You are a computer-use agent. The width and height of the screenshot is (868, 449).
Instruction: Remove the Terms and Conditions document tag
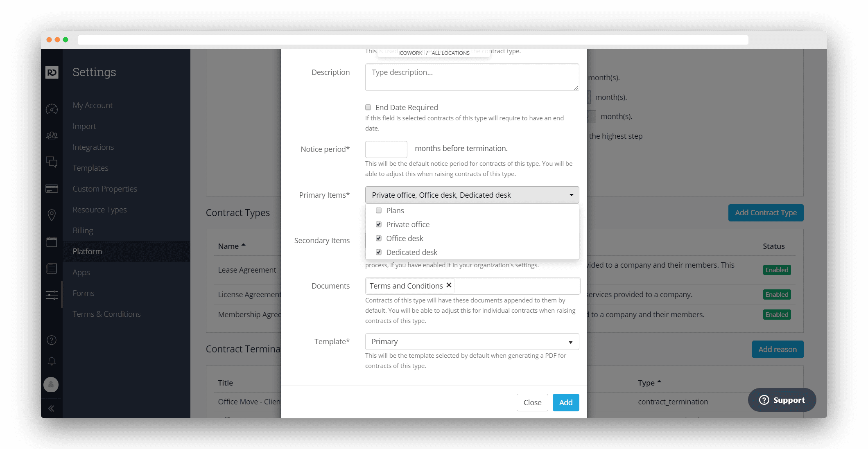[x=449, y=285]
